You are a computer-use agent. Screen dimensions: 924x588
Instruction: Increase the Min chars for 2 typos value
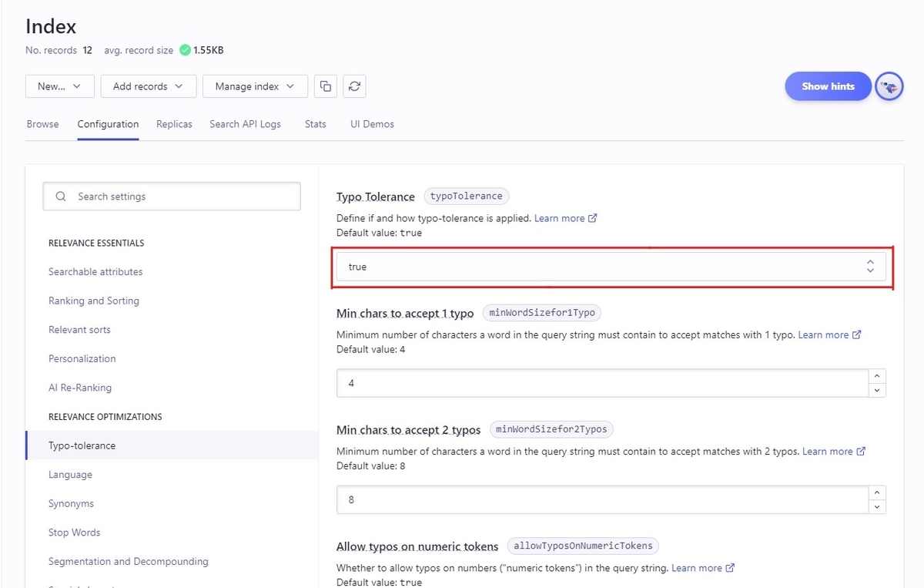877,492
